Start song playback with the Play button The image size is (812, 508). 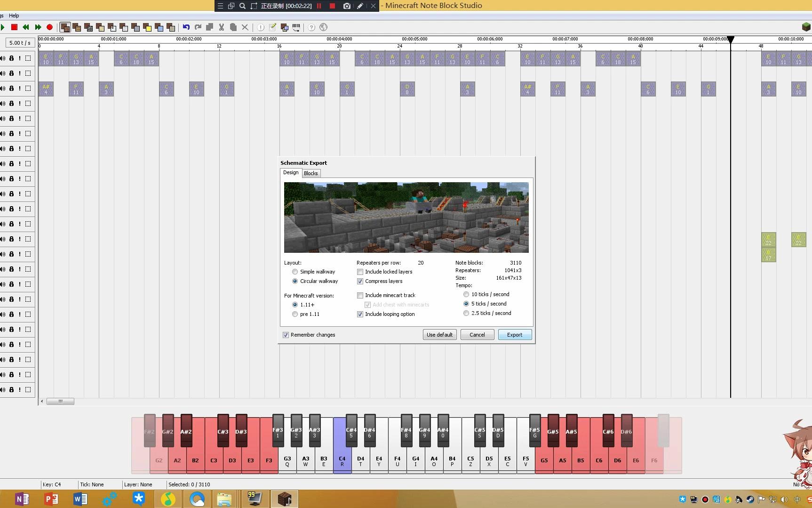(3, 27)
